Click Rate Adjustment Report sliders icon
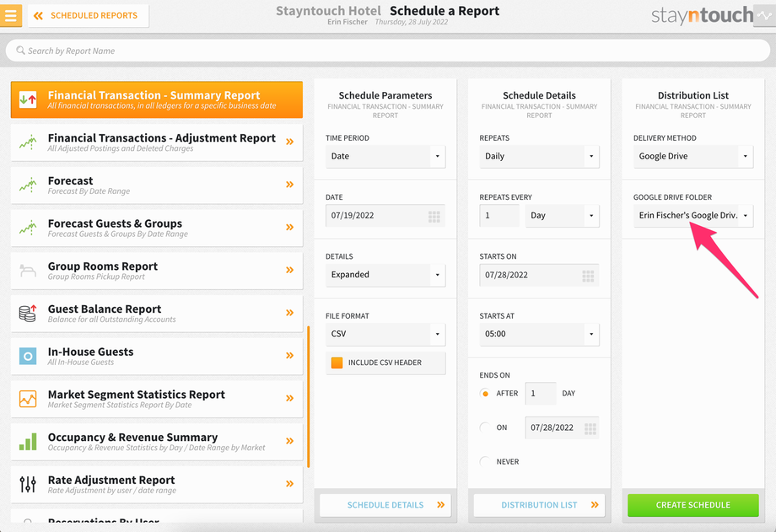 (28, 484)
